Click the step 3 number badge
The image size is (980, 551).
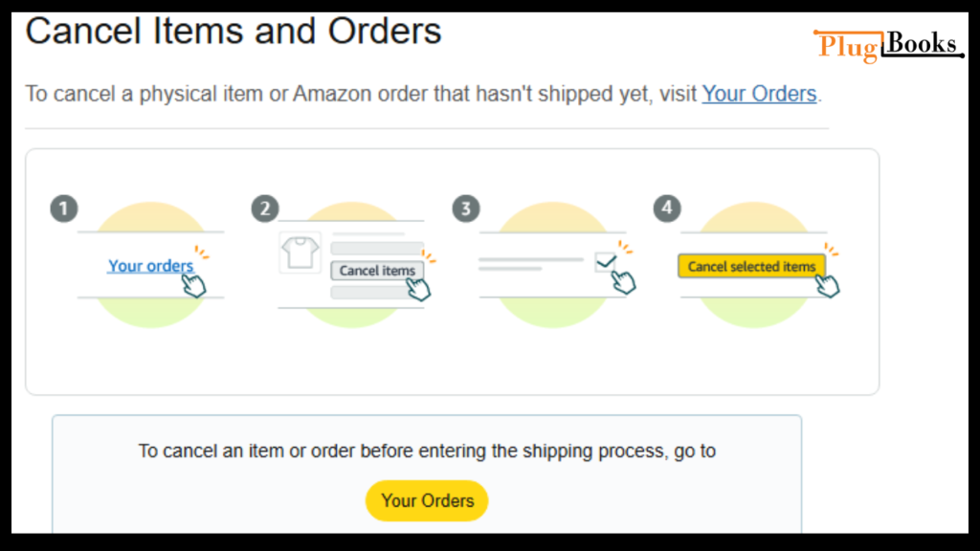pos(466,209)
